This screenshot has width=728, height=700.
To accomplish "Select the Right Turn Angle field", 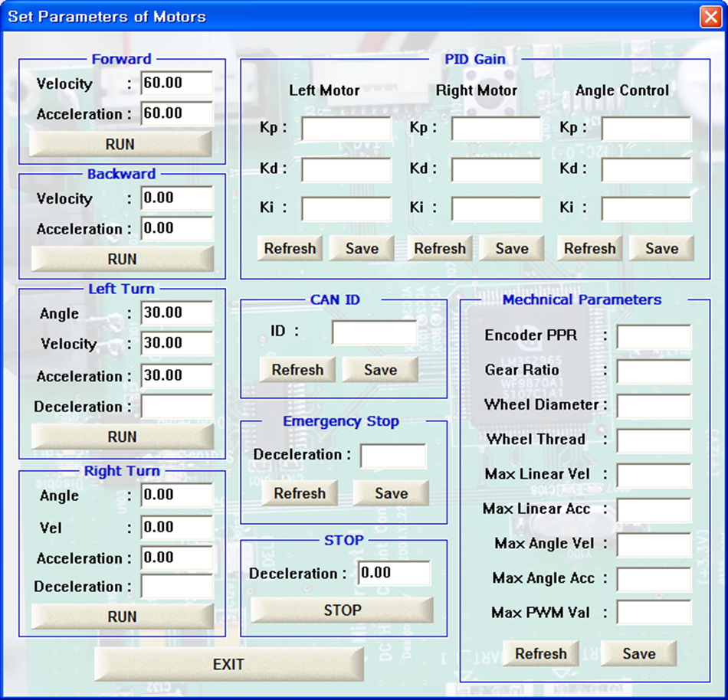I will pos(177,495).
